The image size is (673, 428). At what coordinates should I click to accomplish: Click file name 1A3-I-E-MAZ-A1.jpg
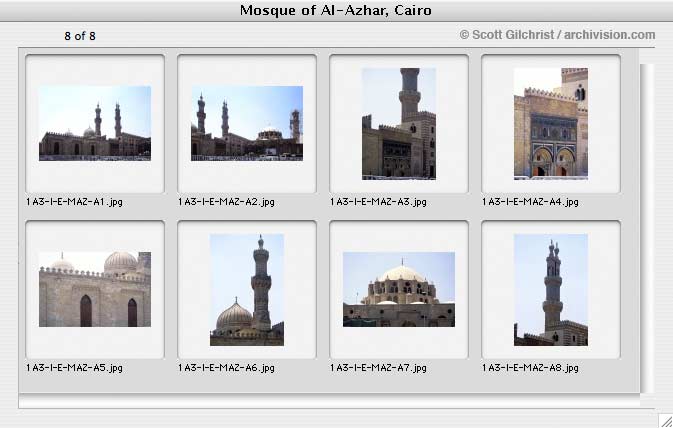[74, 202]
